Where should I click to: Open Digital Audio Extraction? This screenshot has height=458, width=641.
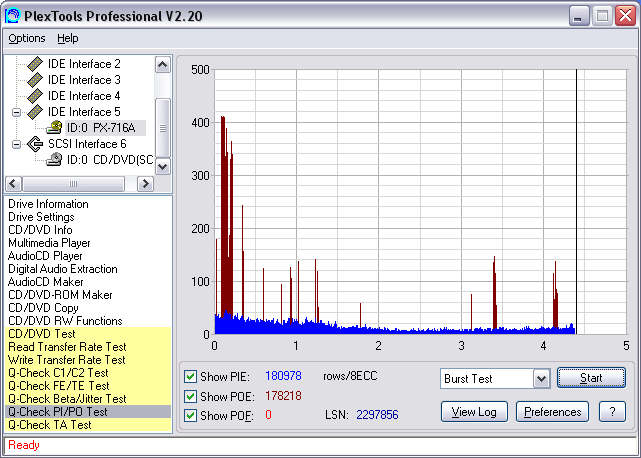pos(63,269)
